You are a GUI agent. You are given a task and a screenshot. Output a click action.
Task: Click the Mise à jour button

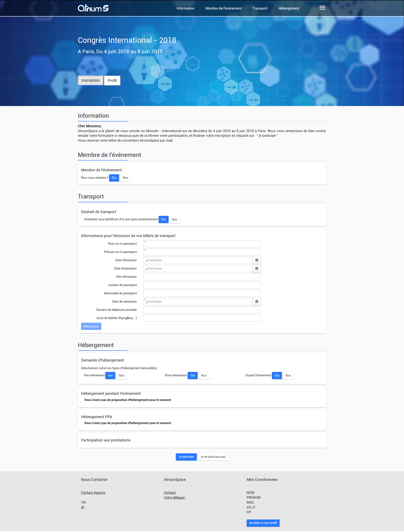[91, 326]
